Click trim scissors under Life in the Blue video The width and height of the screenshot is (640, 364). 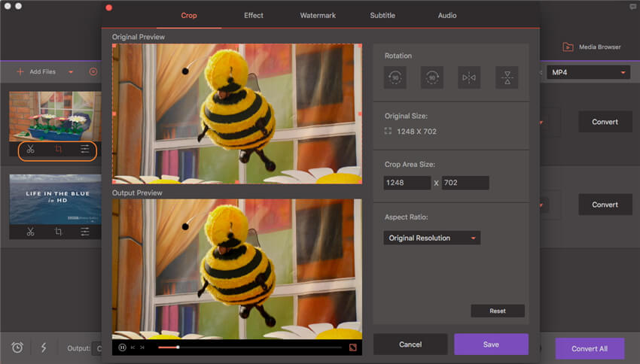click(31, 232)
